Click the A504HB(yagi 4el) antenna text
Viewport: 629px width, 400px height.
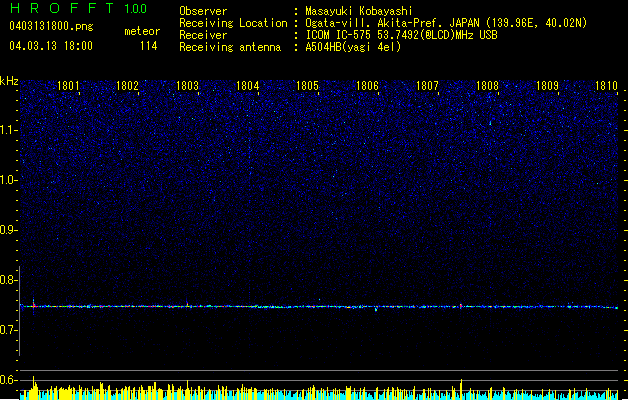tap(353, 47)
